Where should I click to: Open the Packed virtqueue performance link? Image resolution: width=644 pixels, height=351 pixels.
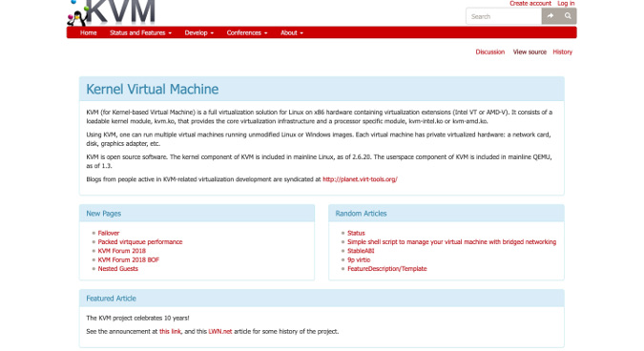[x=140, y=242]
